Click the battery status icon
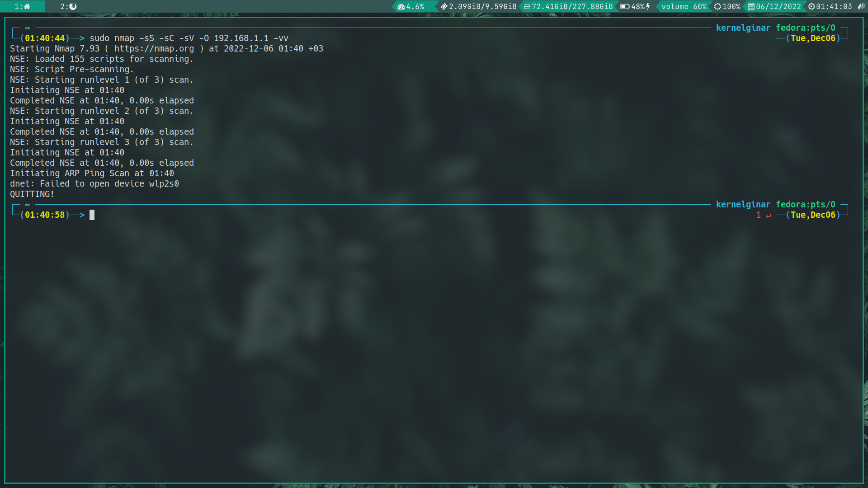 625,6
